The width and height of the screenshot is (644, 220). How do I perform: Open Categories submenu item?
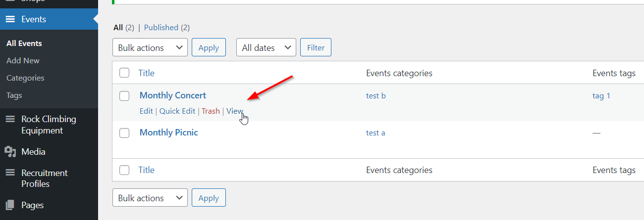(x=25, y=78)
